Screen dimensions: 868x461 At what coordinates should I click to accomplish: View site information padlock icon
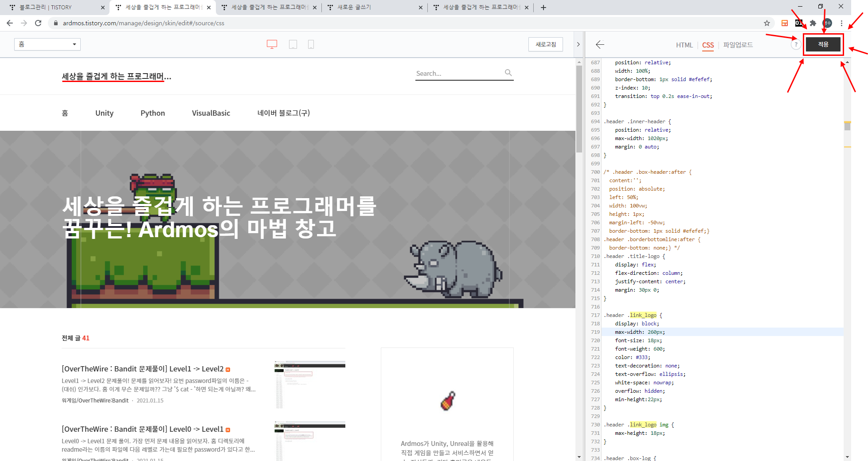55,23
